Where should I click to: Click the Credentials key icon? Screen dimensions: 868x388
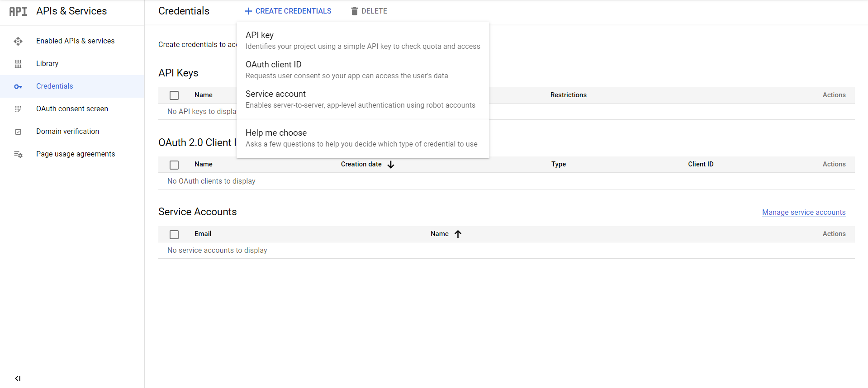[x=18, y=86]
